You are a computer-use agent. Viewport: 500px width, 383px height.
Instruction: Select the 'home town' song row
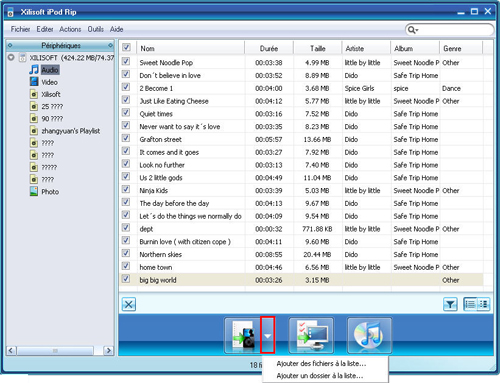pyautogui.click(x=301, y=267)
